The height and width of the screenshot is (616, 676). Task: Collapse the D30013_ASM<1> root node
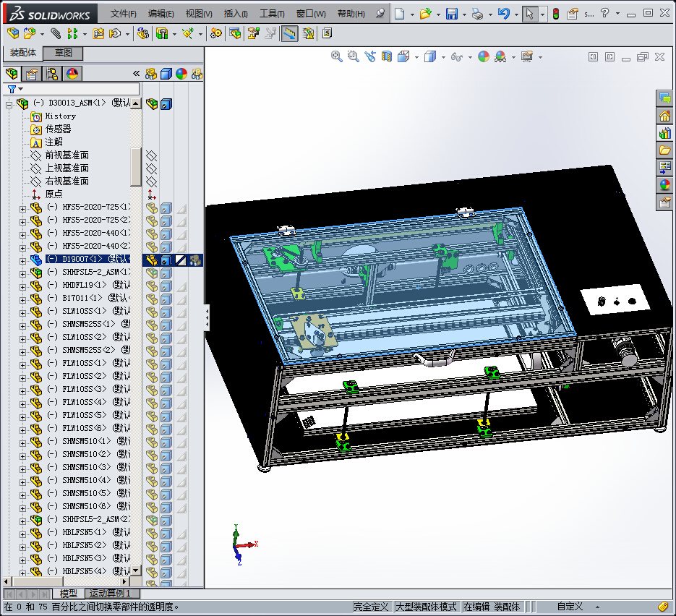(9, 105)
